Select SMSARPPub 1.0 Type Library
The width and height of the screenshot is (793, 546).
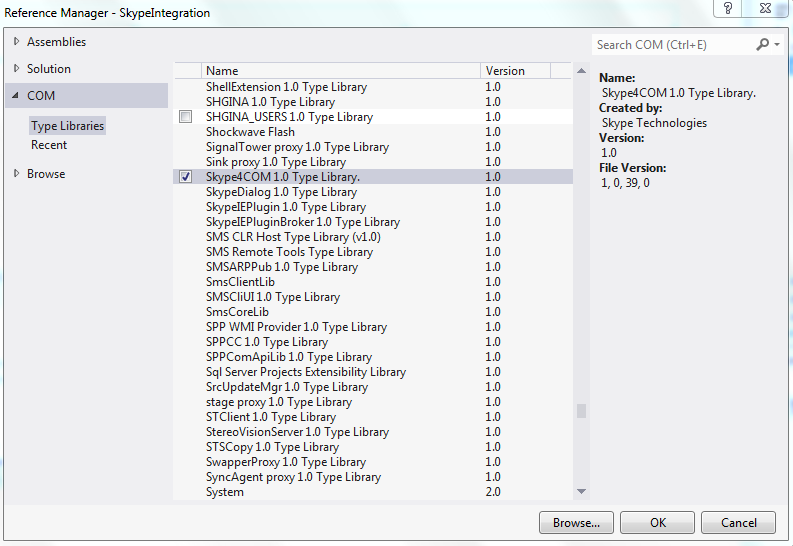(x=373, y=267)
